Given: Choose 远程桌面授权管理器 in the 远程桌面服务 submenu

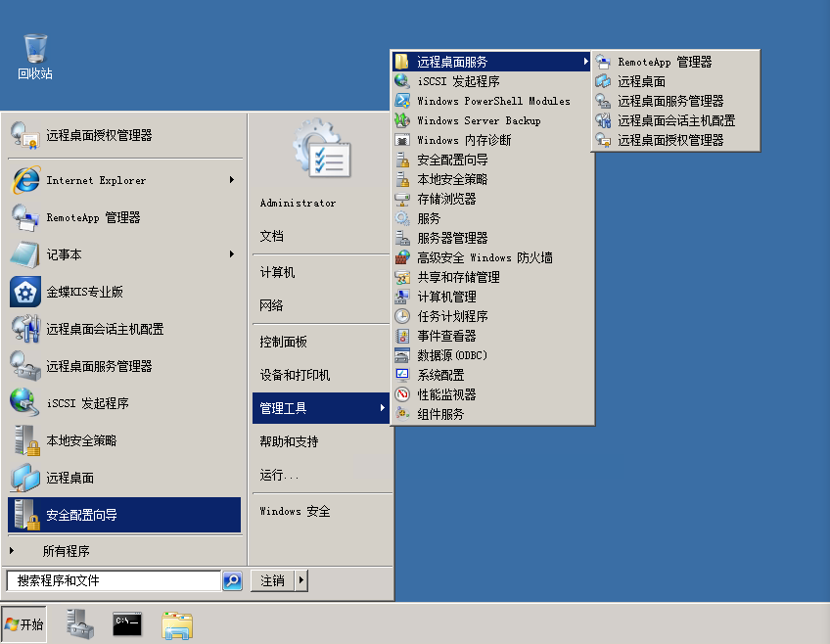Looking at the screenshot, I should [676, 140].
